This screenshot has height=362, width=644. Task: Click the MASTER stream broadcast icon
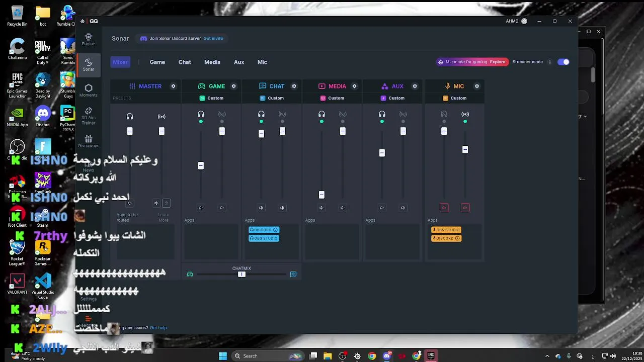pos(162,116)
